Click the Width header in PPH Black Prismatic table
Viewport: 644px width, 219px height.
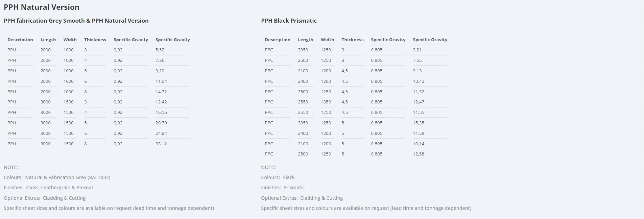tap(327, 40)
